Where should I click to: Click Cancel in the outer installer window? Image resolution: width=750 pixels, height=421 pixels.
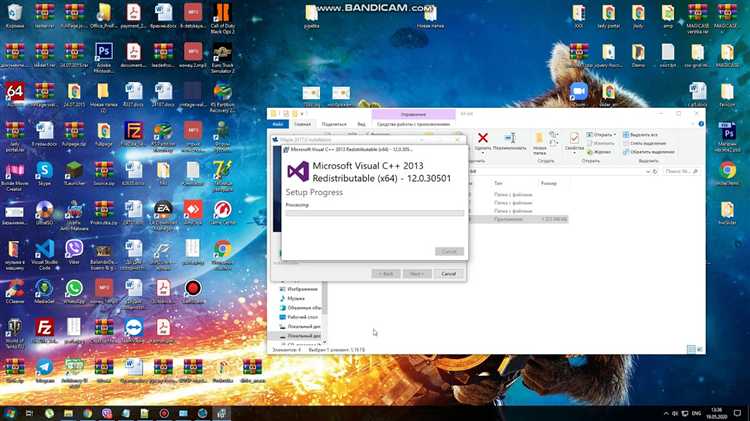tap(448, 273)
